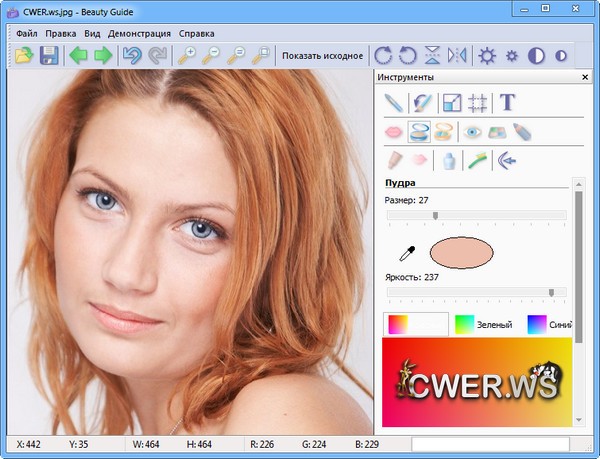Activate the color eyedropper picker
The width and height of the screenshot is (600, 459).
408,255
